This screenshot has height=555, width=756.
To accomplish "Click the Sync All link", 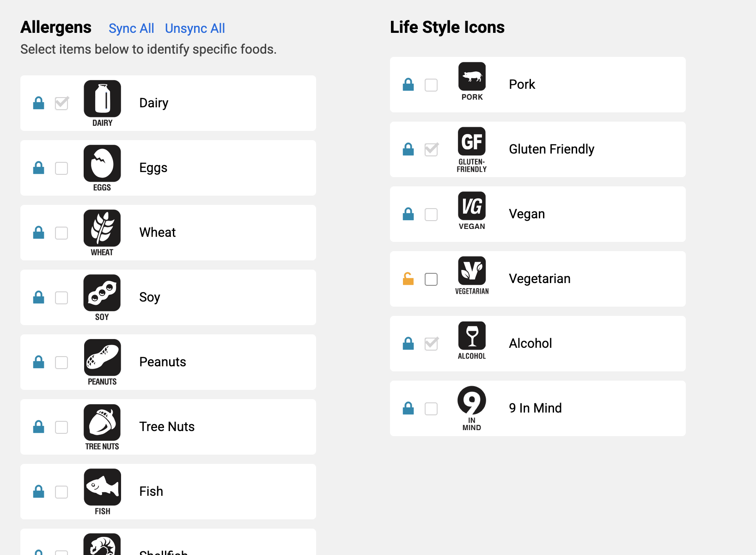I will (x=131, y=29).
